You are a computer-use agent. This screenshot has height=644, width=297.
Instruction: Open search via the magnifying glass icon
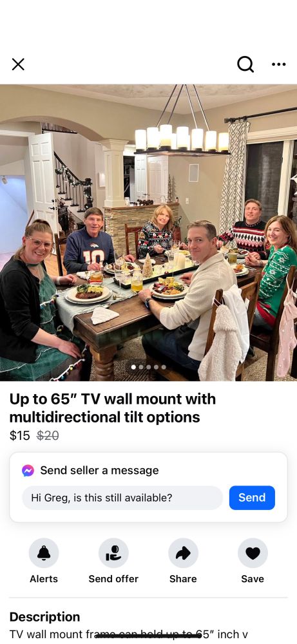coord(245,64)
